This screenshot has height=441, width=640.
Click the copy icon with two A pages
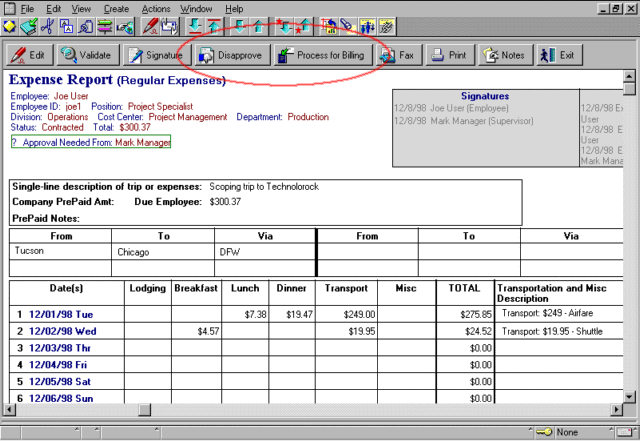(x=67, y=27)
